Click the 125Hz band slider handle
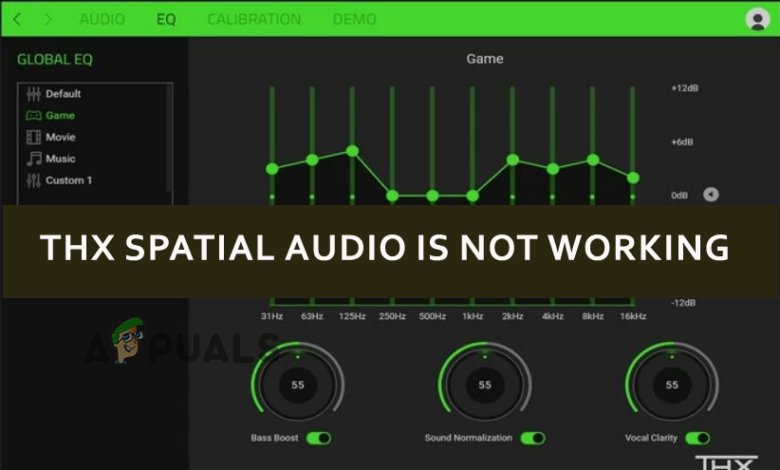 pos(352,151)
